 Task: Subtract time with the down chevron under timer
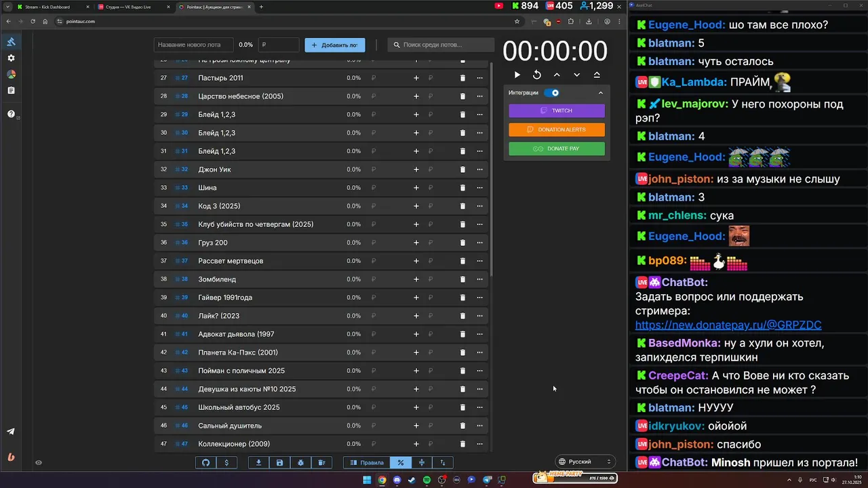(x=576, y=75)
